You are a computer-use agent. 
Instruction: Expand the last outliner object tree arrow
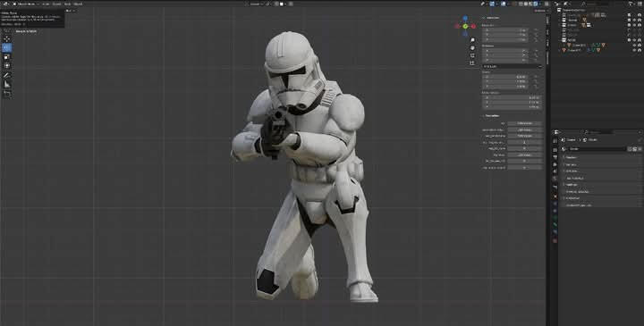click(x=559, y=50)
